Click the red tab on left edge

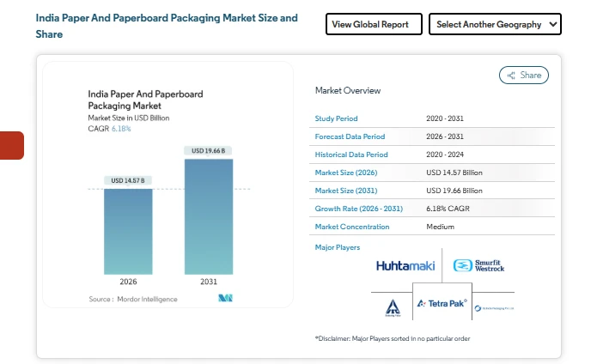pos(11,145)
